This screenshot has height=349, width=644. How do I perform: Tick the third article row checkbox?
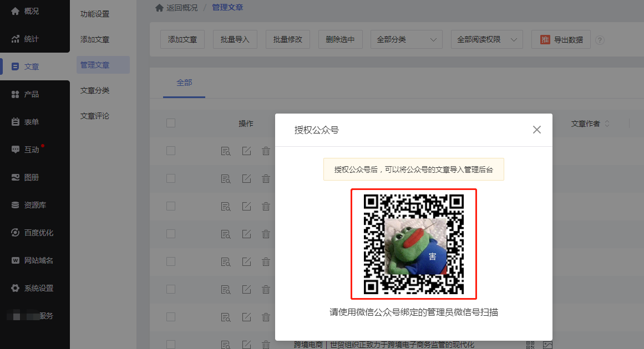[171, 206]
